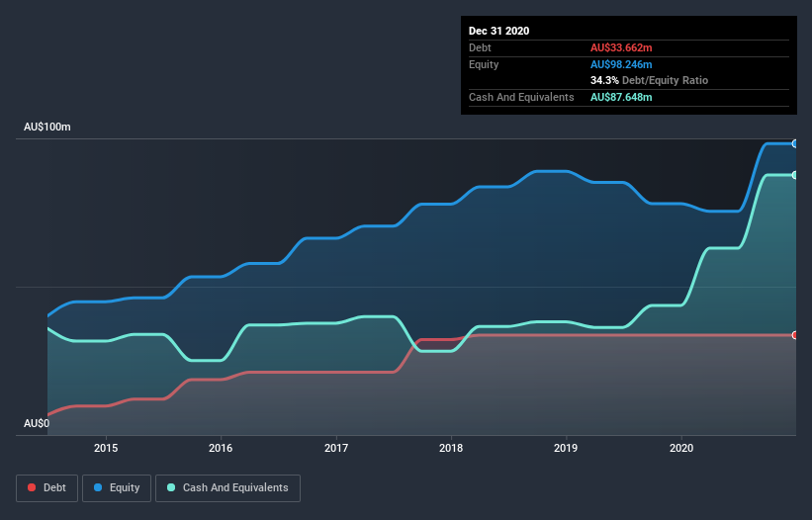This screenshot has width=812, height=520.
Task: Toggle the Cash And Equivalents legend button
Action: 227,488
